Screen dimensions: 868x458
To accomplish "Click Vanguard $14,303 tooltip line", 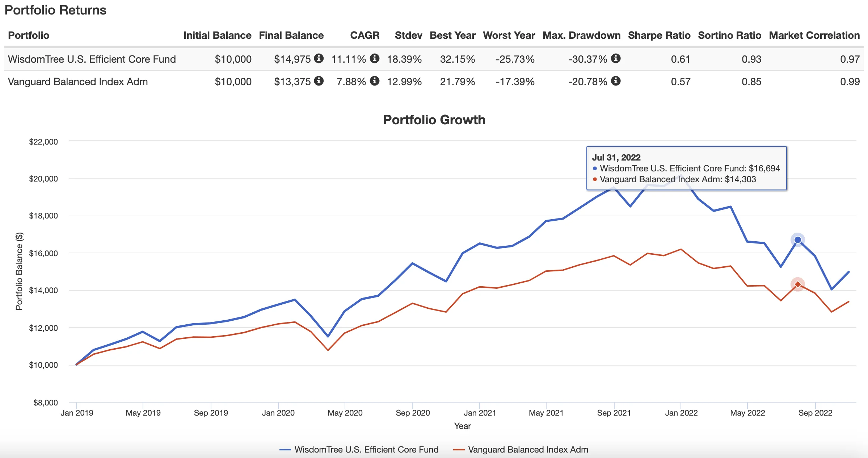I will [x=674, y=179].
